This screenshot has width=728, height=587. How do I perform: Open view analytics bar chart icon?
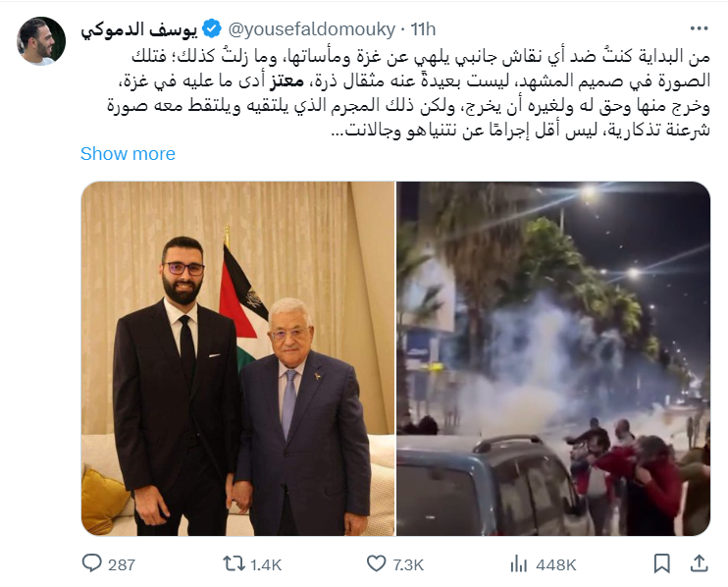[x=519, y=564]
